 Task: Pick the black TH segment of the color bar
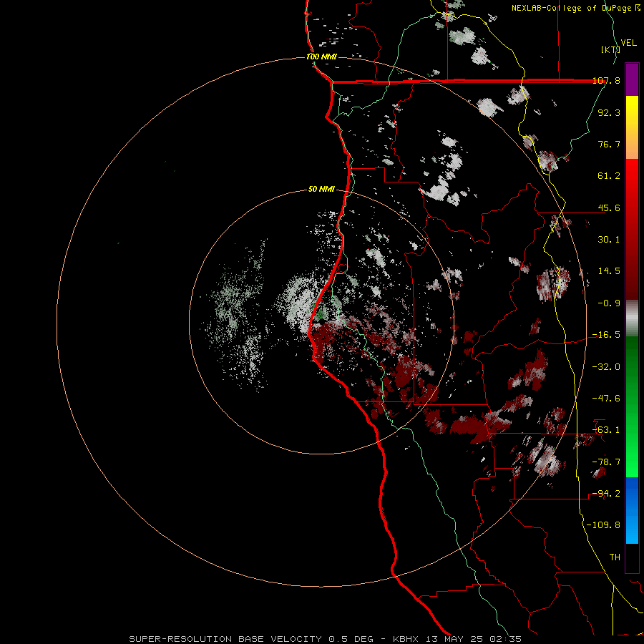pos(632,557)
